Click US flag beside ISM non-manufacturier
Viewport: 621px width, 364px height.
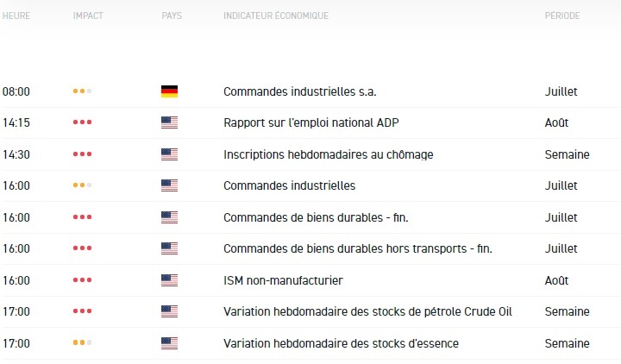[x=169, y=280]
